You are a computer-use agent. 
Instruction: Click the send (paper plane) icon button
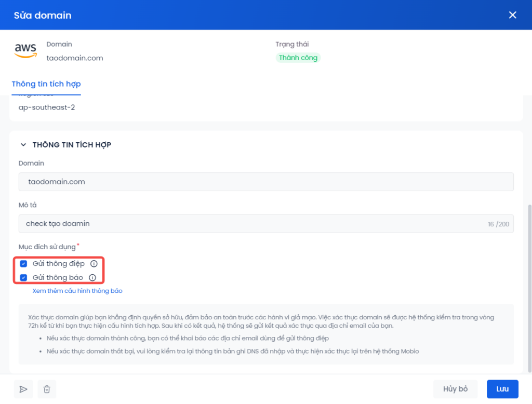pyautogui.click(x=23, y=389)
